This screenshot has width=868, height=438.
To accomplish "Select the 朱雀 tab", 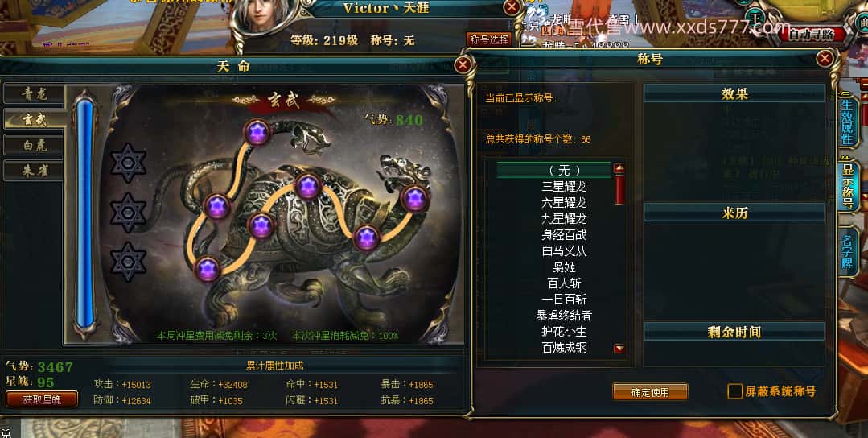I will pyautogui.click(x=34, y=171).
